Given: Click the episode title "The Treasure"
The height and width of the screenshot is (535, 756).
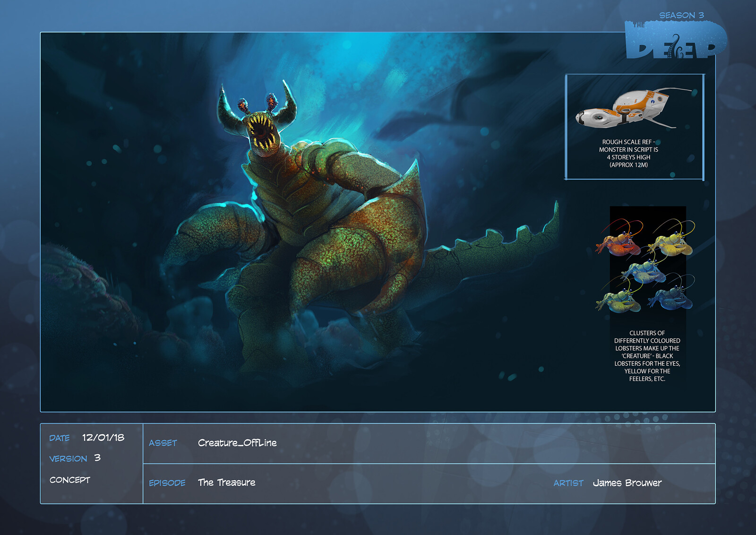Looking at the screenshot, I should [227, 483].
